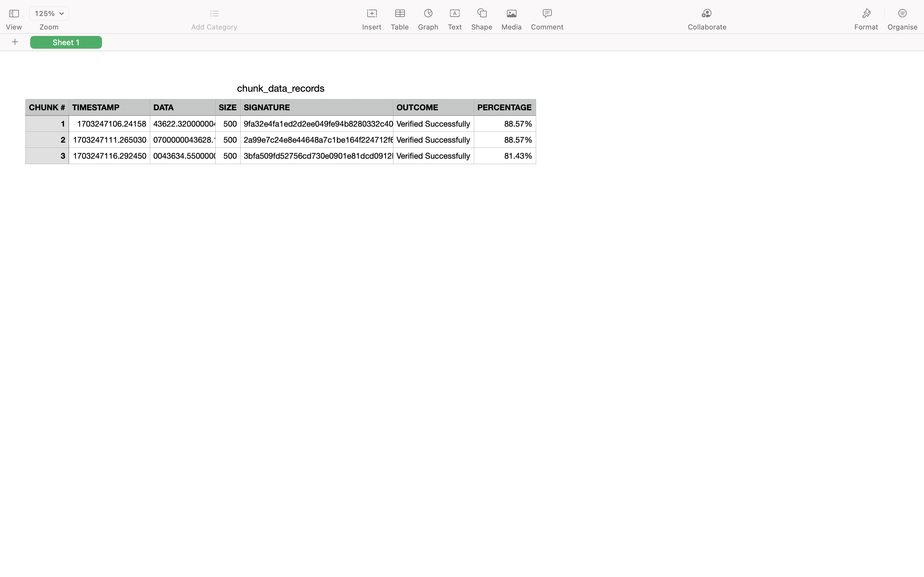Toggle the Organise sidebar panel
The image size is (924, 577).
[902, 14]
